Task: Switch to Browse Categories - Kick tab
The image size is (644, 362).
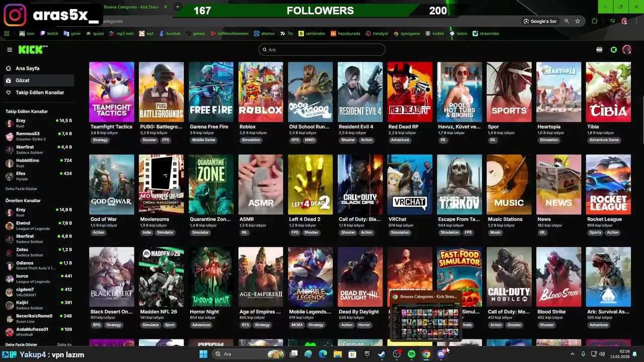Action: point(133,7)
